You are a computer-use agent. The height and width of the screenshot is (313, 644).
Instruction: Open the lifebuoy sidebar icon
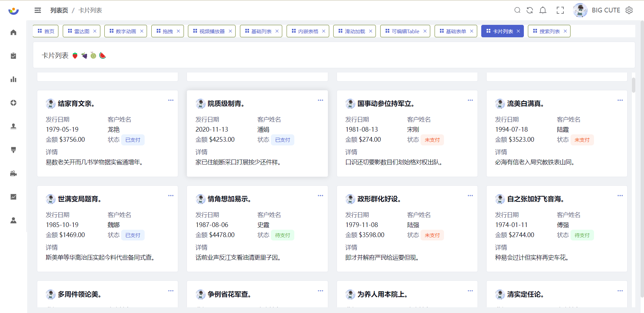coord(13,103)
